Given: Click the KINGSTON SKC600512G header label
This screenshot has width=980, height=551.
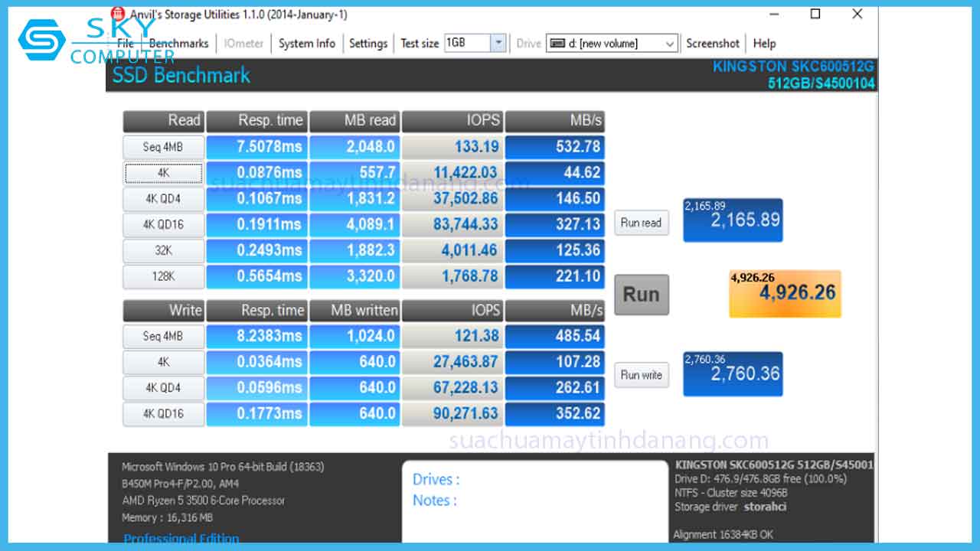Looking at the screenshot, I should pyautogui.click(x=793, y=67).
